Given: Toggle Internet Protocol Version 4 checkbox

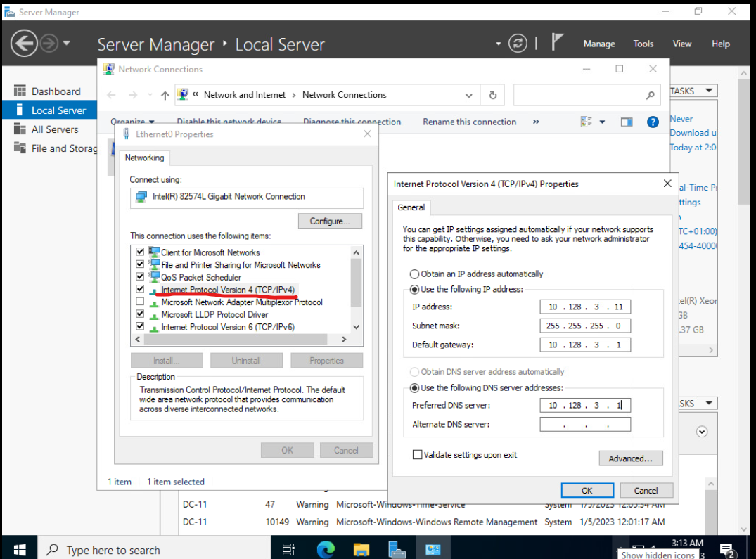Looking at the screenshot, I should coord(140,289).
